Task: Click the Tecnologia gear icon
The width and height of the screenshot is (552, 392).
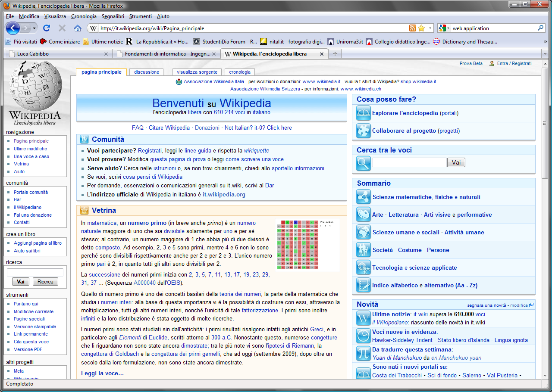Action: coord(364,268)
